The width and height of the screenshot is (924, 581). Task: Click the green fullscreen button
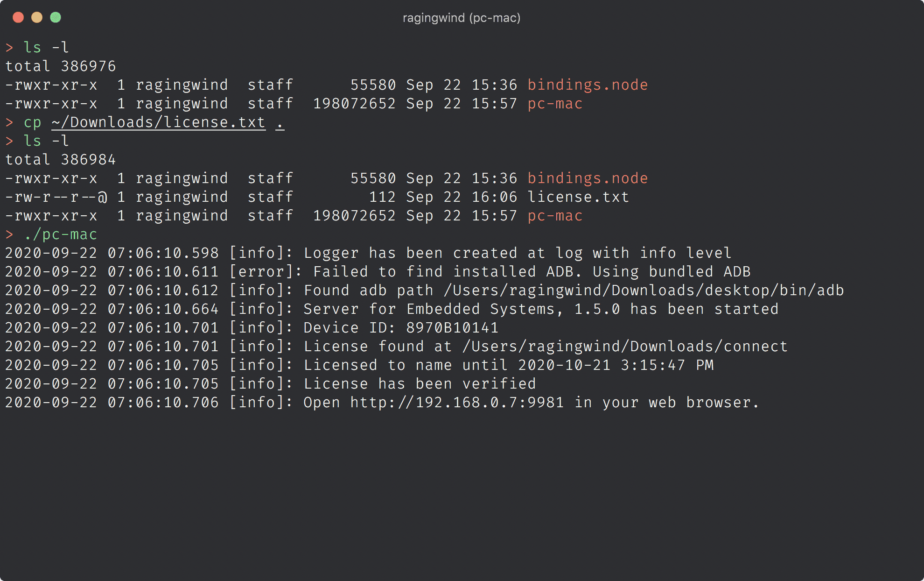(56, 17)
